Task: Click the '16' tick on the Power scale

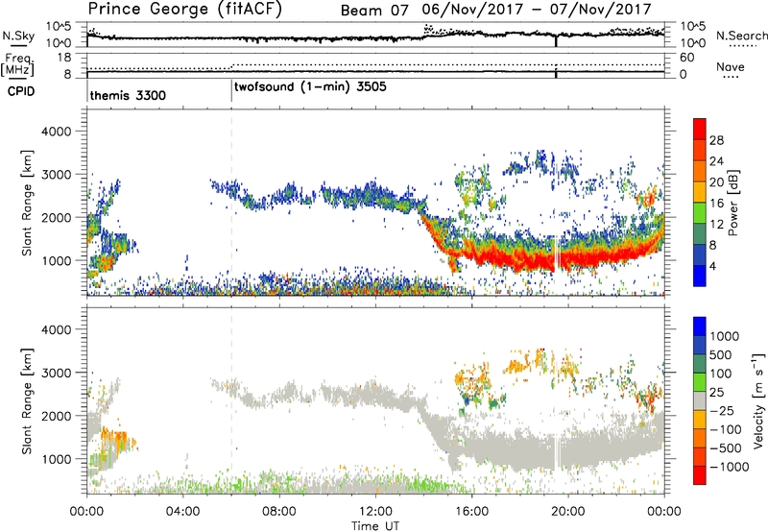Action: (x=716, y=204)
